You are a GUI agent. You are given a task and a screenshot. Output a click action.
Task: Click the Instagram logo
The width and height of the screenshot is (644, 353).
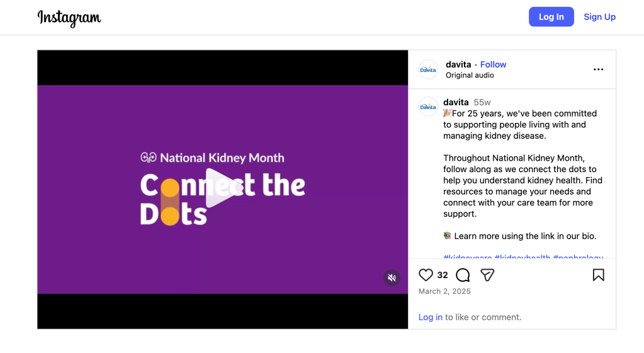(x=69, y=18)
